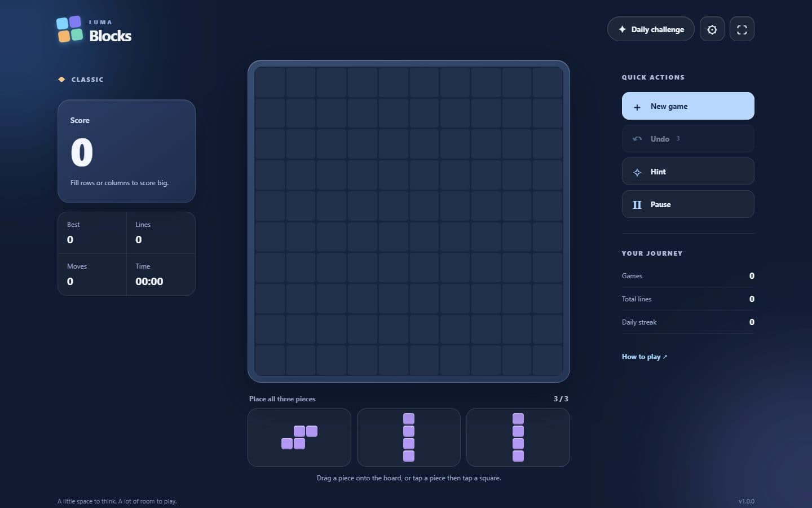
Task: Request a Hint
Action: (688, 172)
